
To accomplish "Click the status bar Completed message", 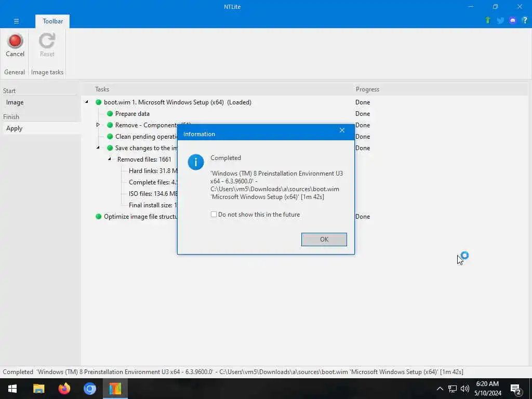I will point(233,372).
